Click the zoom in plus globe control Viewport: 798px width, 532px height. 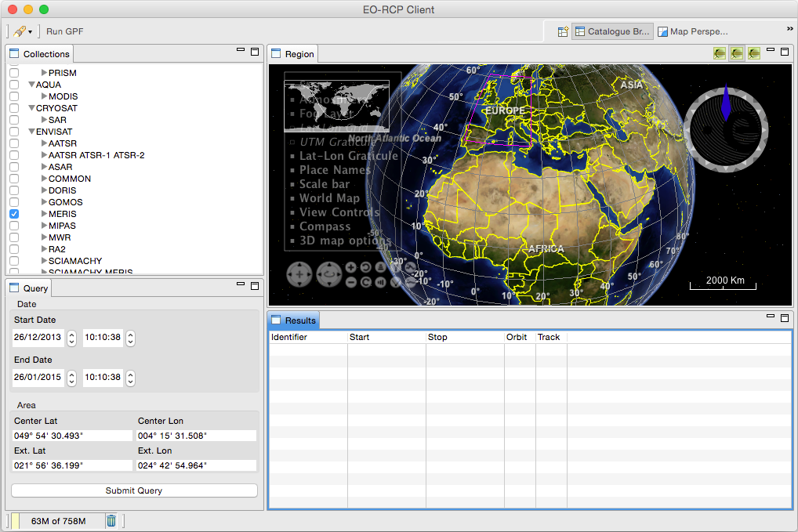click(x=350, y=267)
